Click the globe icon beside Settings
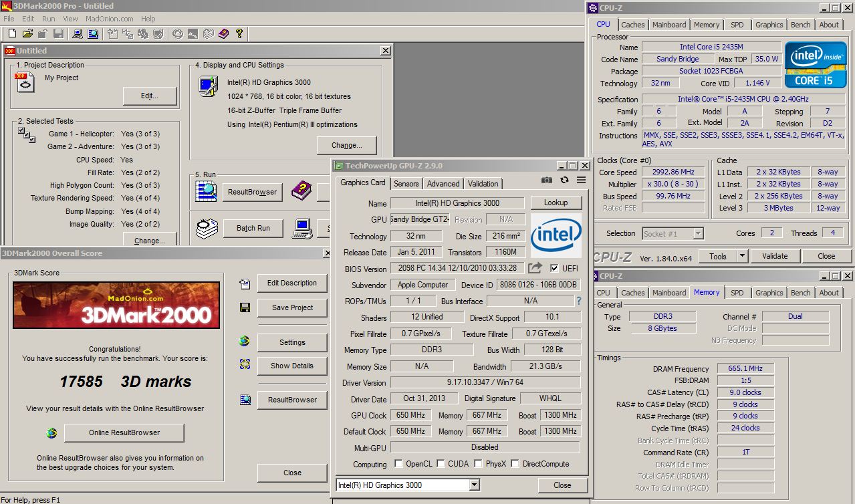 point(245,342)
